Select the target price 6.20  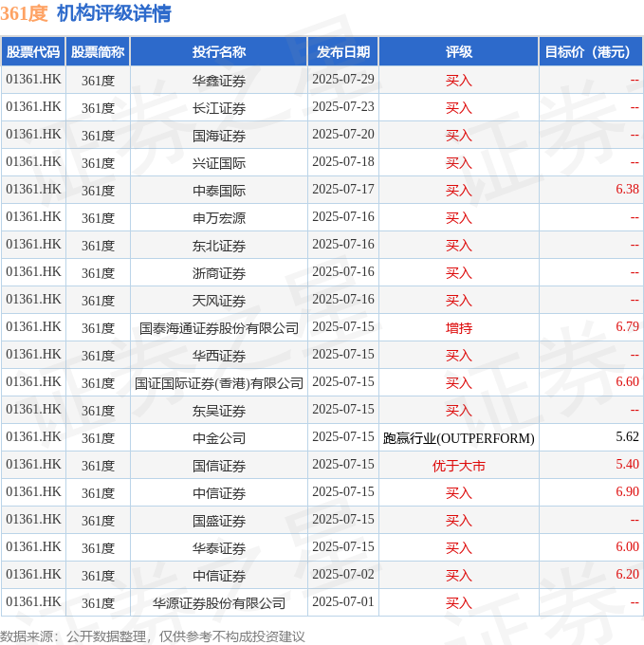[627, 574]
